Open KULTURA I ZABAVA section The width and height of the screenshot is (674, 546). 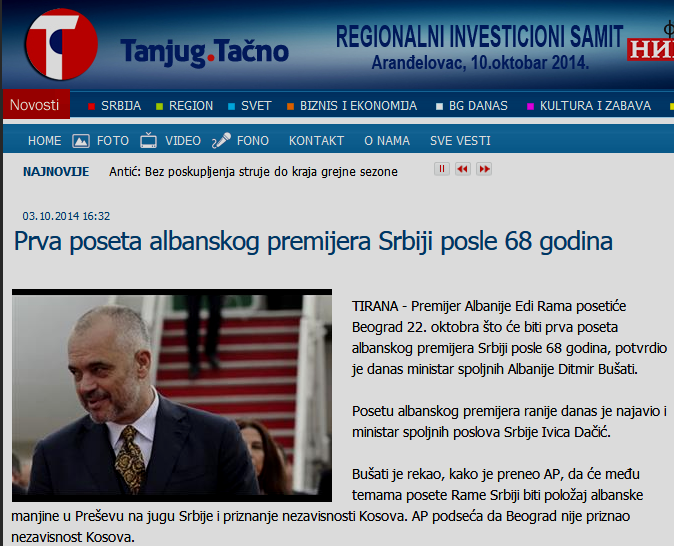pos(594,106)
